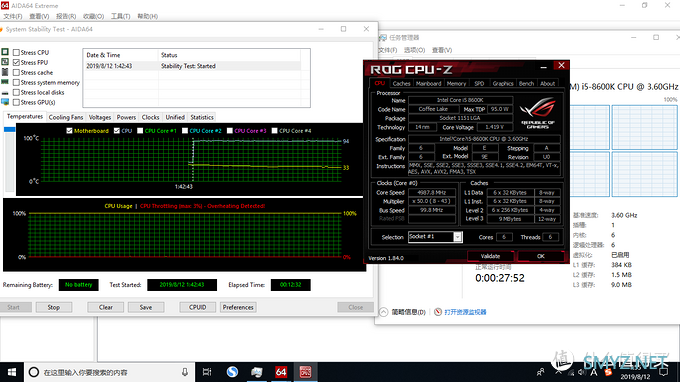Open AIDA64 red taskbar icon
Viewport: 680px width, 382px height.
pyautogui.click(x=281, y=372)
